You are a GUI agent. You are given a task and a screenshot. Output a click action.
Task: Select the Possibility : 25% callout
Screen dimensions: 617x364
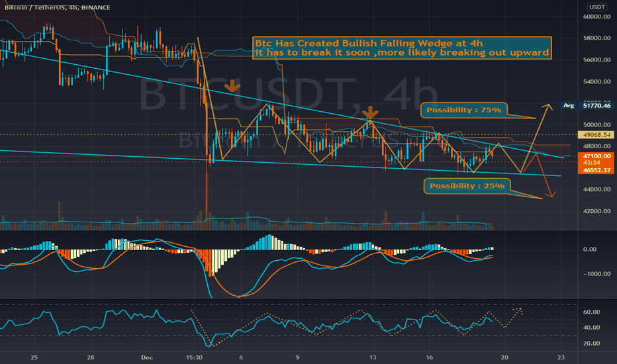467,186
